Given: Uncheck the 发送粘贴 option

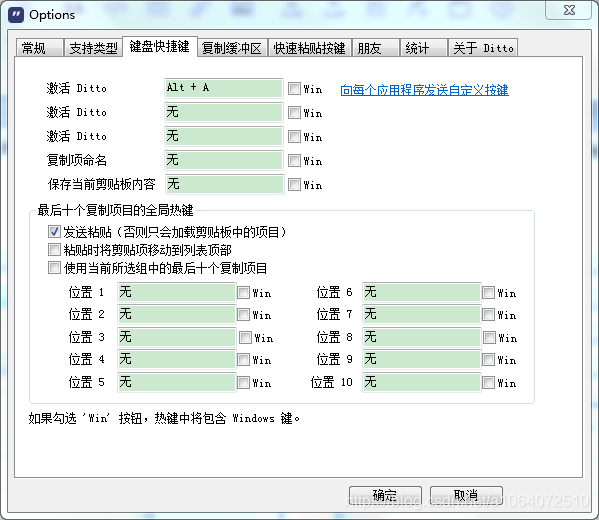Looking at the screenshot, I should 54,232.
